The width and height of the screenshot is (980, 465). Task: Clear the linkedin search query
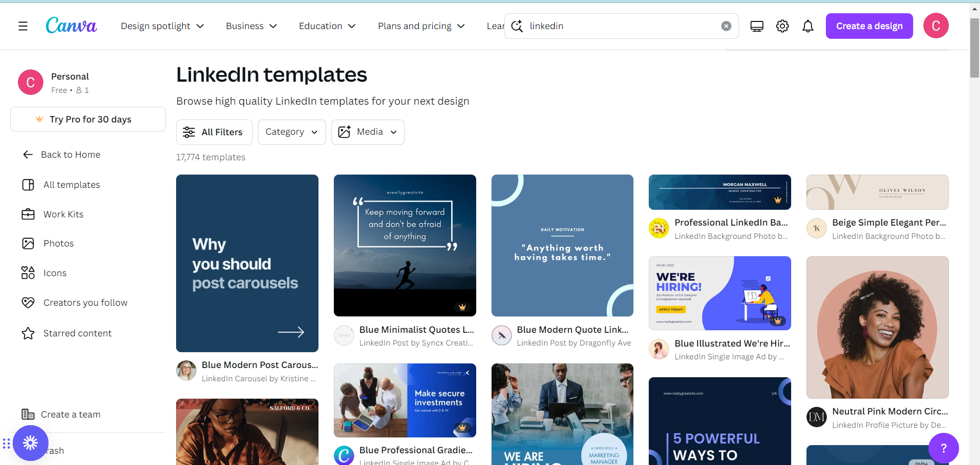click(x=726, y=26)
